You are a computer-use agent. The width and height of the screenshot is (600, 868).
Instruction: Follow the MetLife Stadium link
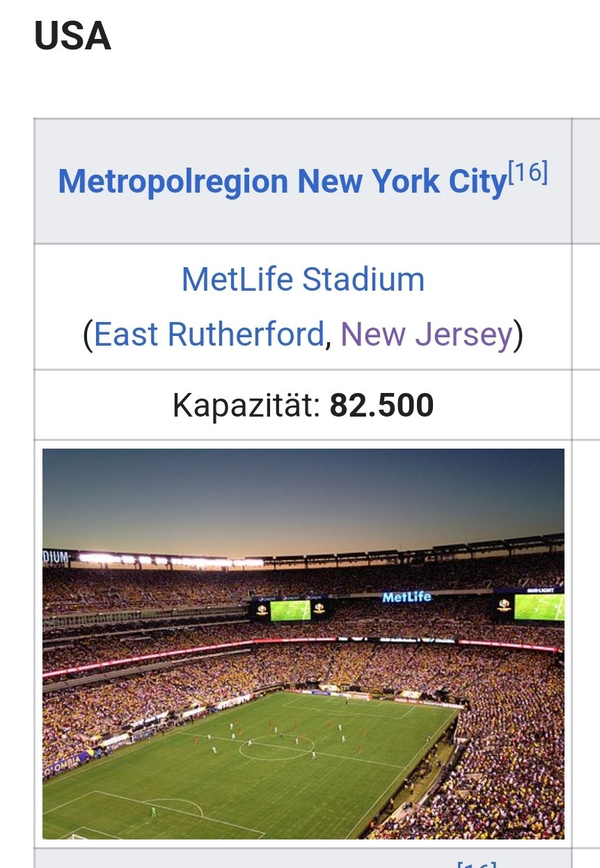click(x=303, y=280)
